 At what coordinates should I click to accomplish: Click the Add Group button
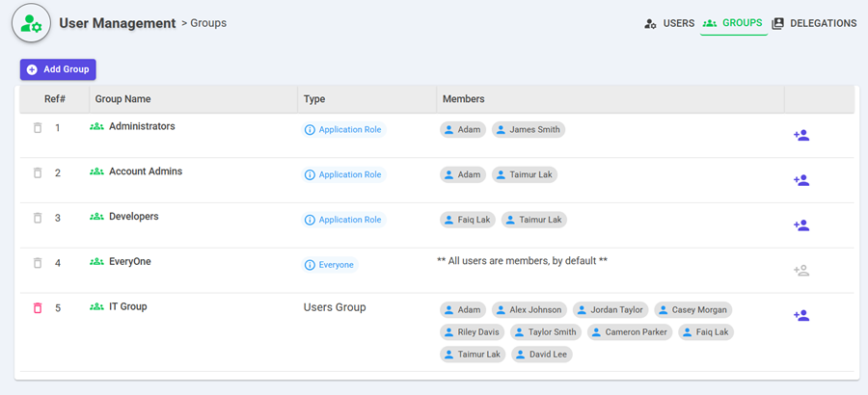coord(58,69)
